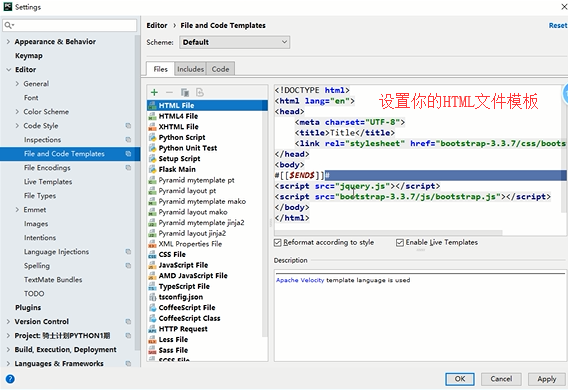Screen dimensions: 568x390
Task: Click the HTTP Request template icon
Action: tap(153, 329)
